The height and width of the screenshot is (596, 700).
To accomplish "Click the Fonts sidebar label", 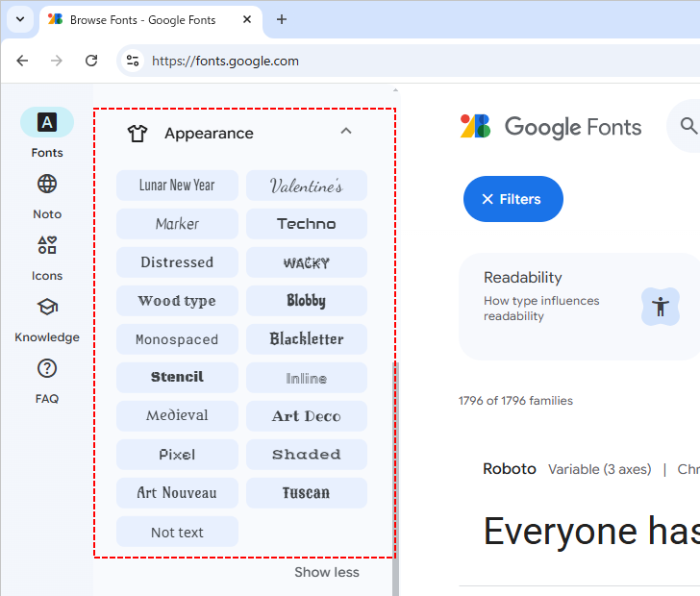I will pos(47,153).
